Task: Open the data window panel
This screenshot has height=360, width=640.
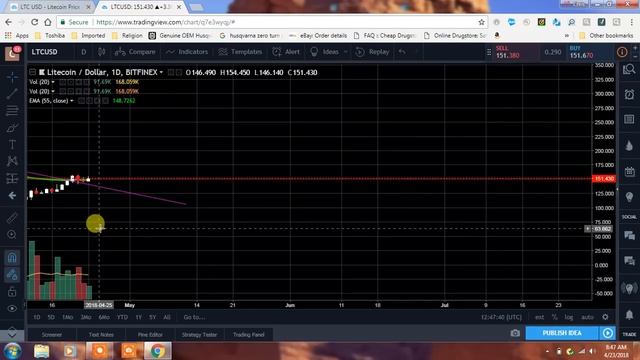Action: click(x=629, y=119)
